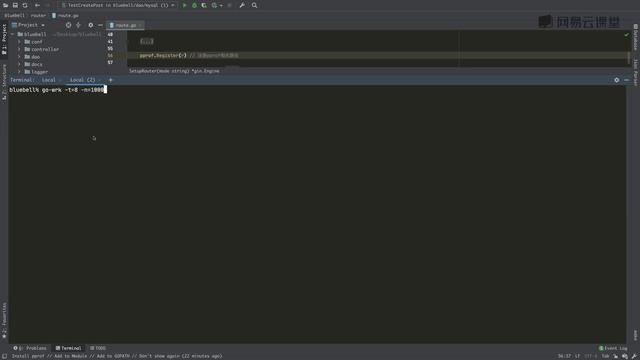This screenshot has width=640, height=360.
Task: Open the TODO tool window tab
Action: coord(98,348)
